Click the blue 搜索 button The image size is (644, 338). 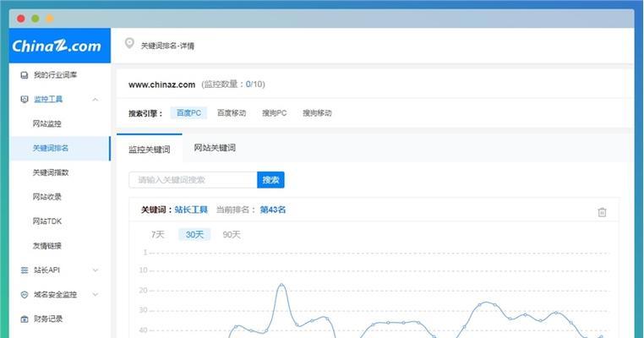coord(270,180)
